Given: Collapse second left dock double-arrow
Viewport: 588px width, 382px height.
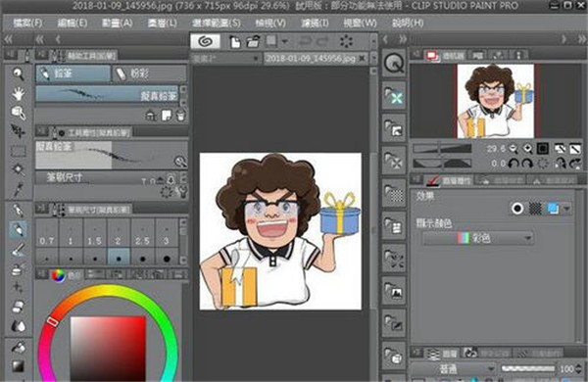Looking at the screenshot, I should [x=39, y=39].
